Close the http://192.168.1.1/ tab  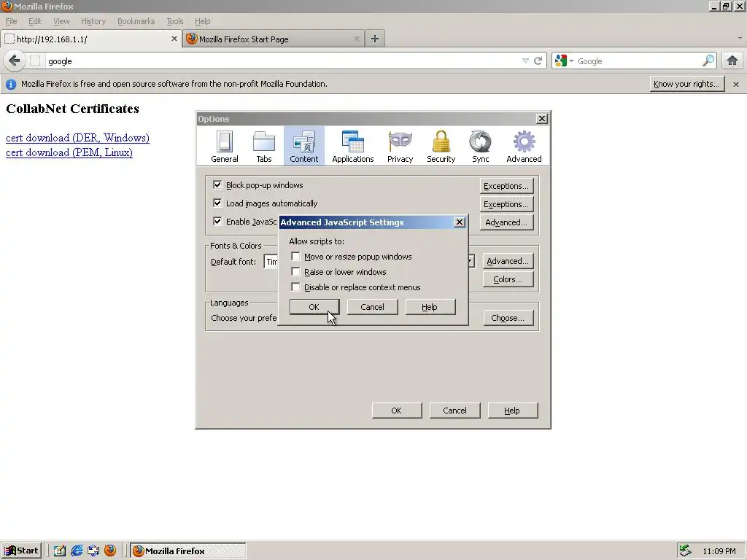[174, 39]
